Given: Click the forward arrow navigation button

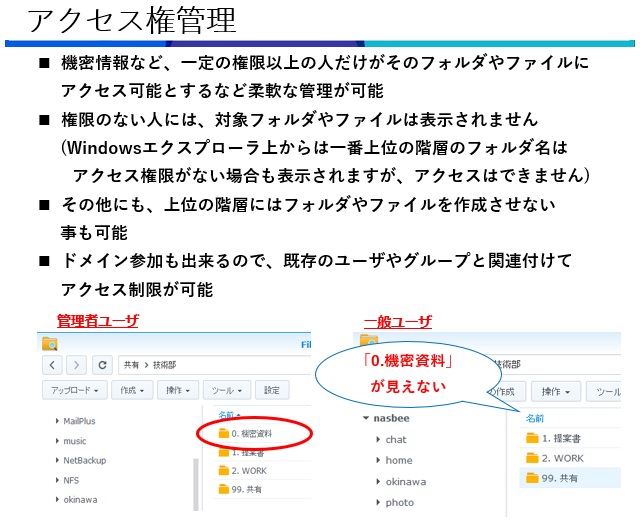Looking at the screenshot, I should coord(78,365).
